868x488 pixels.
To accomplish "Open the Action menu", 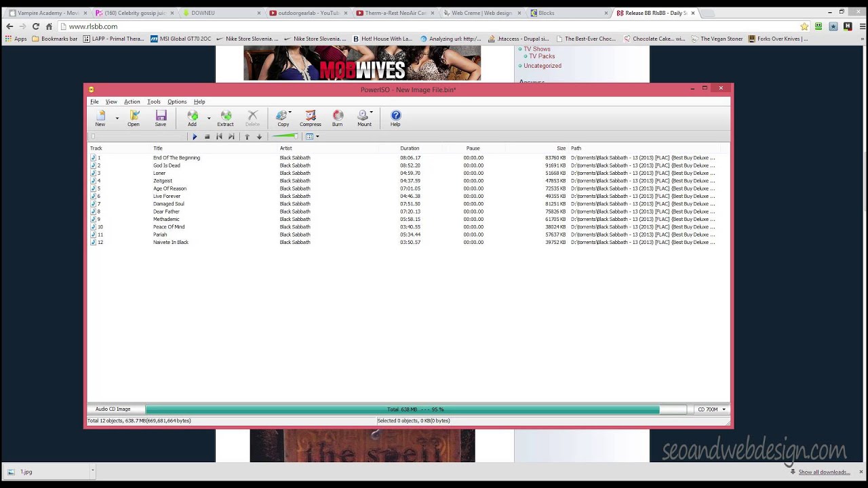I will 132,102.
